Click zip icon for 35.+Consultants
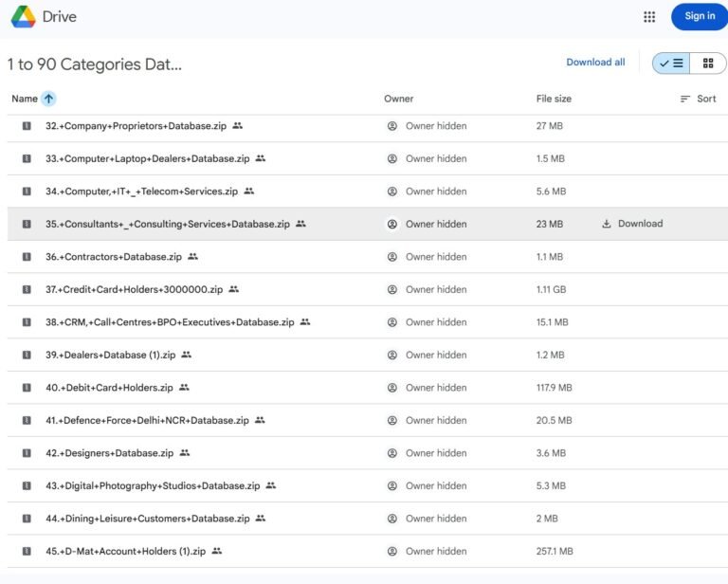This screenshot has width=728, height=584. tap(27, 225)
